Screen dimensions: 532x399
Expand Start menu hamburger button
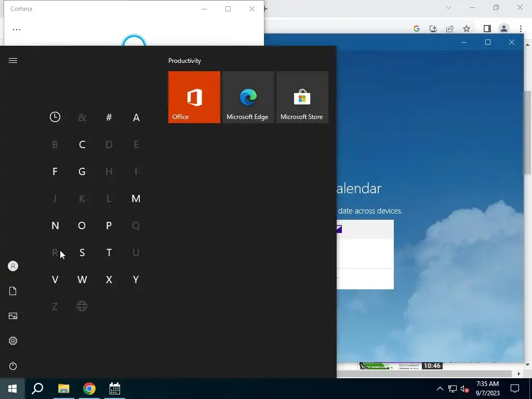[13, 60]
